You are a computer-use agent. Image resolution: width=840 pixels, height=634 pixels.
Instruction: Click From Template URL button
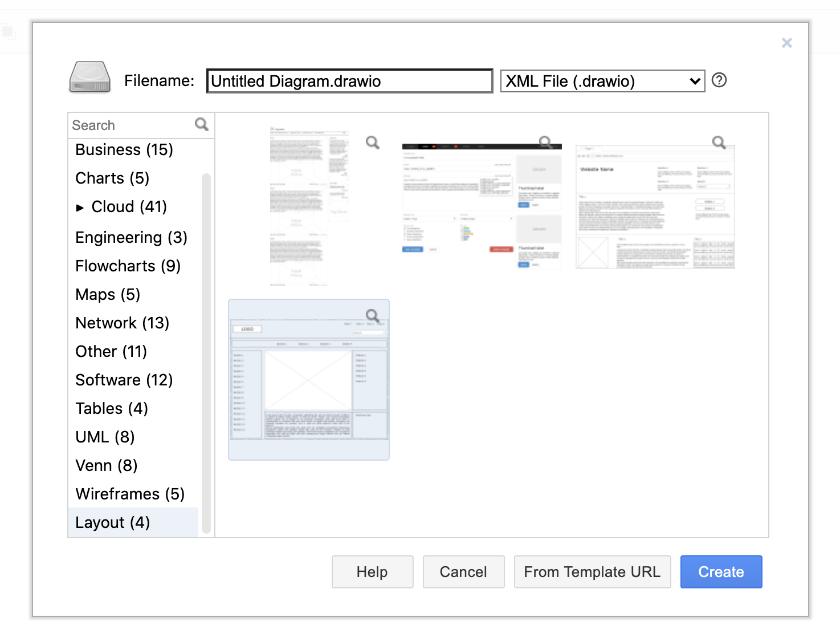(592, 572)
